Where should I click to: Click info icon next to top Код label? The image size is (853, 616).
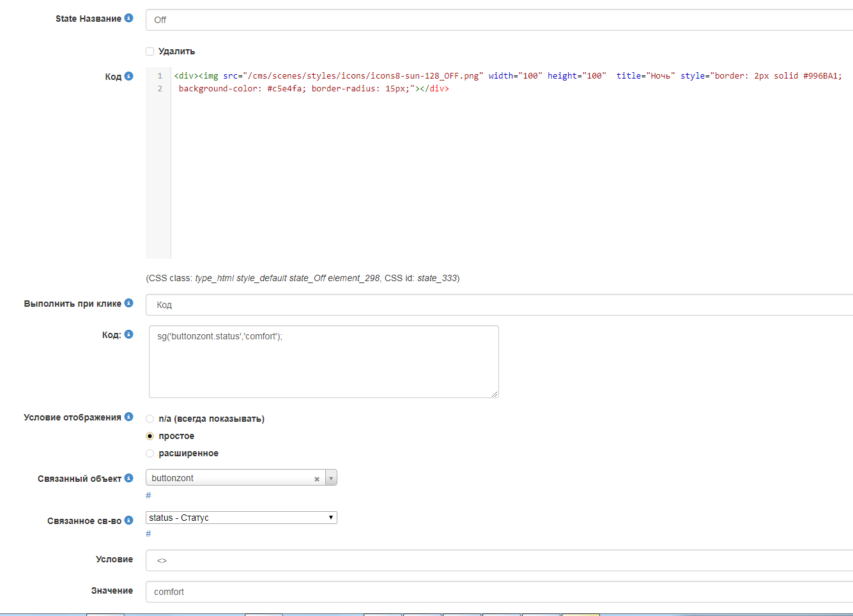128,76
